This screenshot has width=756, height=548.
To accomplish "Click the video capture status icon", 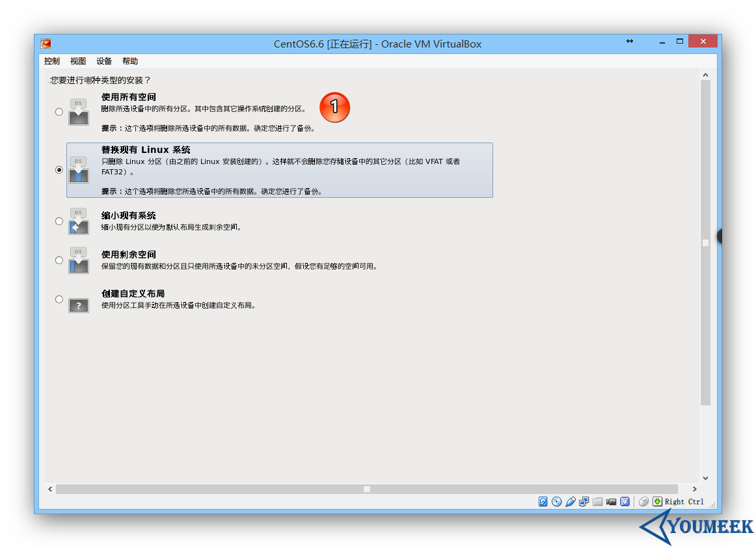I will pos(612,501).
